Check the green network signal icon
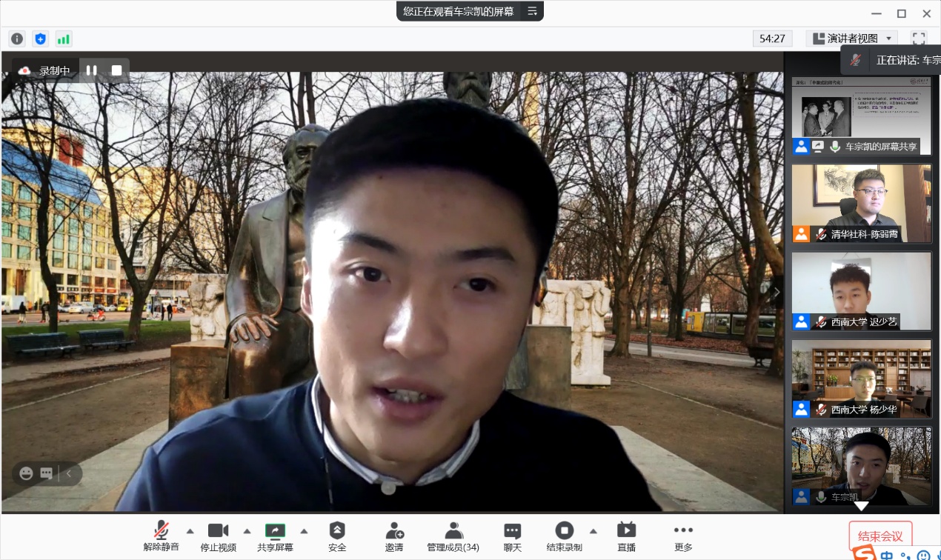Image resolution: width=941 pixels, height=560 pixels. coord(64,39)
